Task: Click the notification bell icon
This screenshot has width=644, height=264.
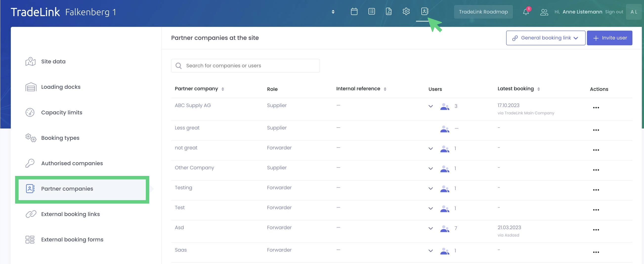Action: coord(526,12)
